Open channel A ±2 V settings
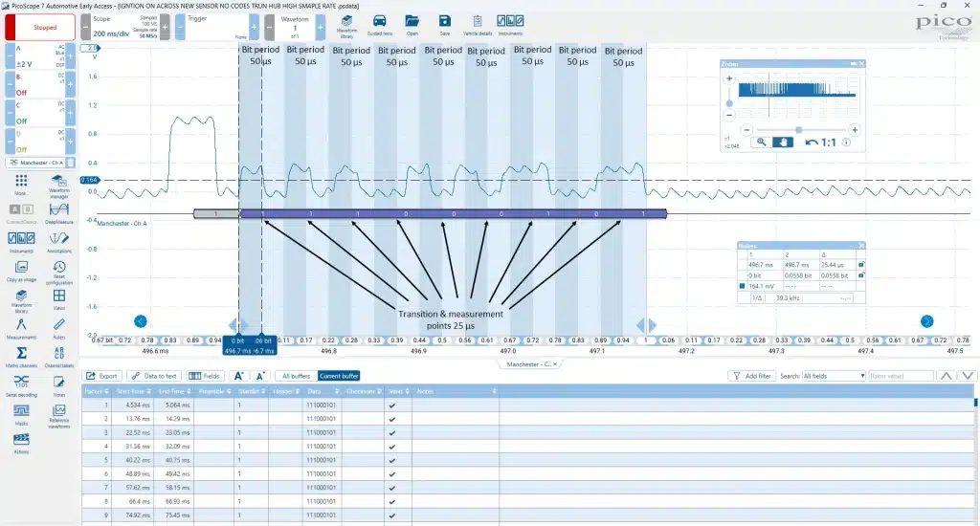 pos(40,56)
